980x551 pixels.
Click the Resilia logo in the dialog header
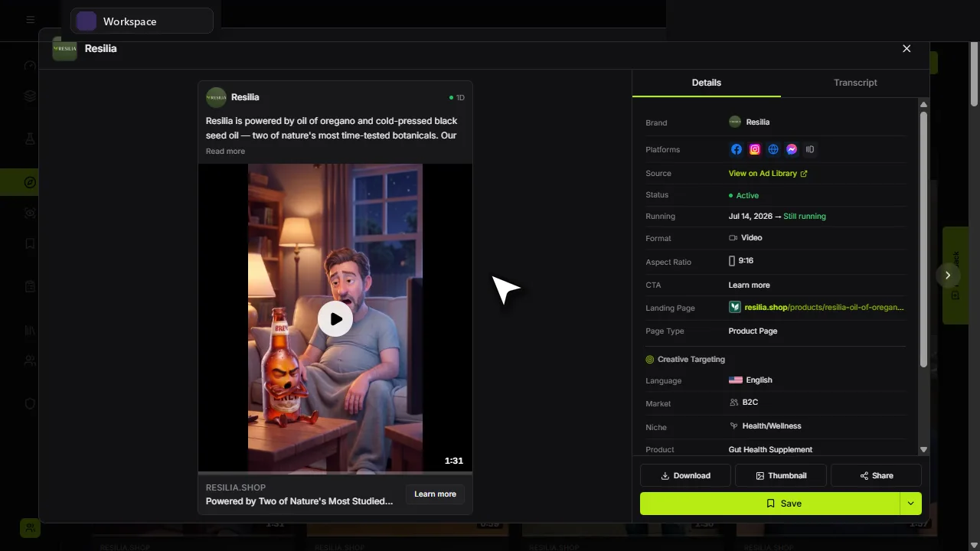64,48
